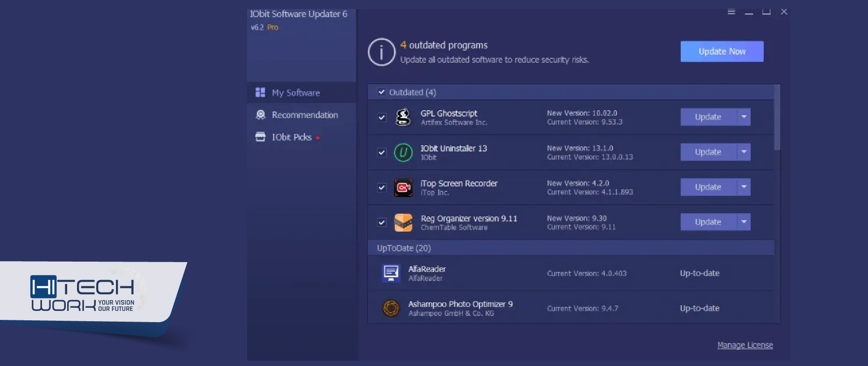Expand the dropdown arrow next to Reg Organizer Update
The width and height of the screenshot is (868, 366).
(744, 222)
